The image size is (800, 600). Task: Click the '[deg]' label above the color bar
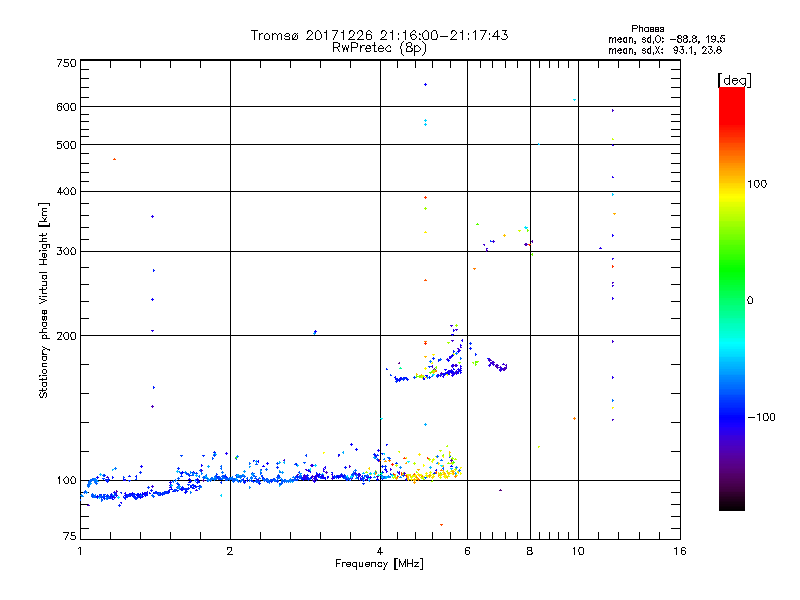coord(734,80)
